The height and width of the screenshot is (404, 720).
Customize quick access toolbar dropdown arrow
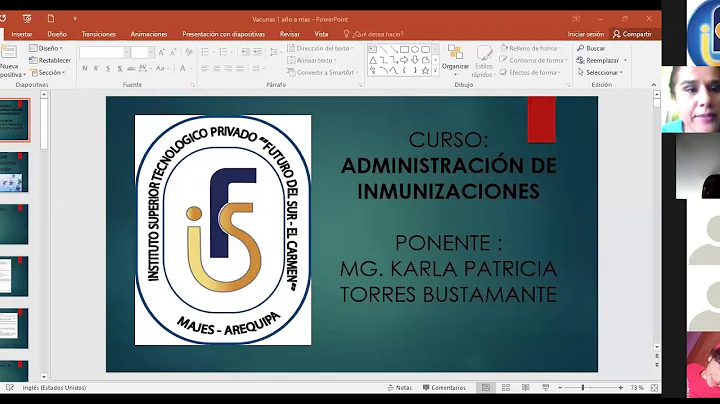point(75,19)
